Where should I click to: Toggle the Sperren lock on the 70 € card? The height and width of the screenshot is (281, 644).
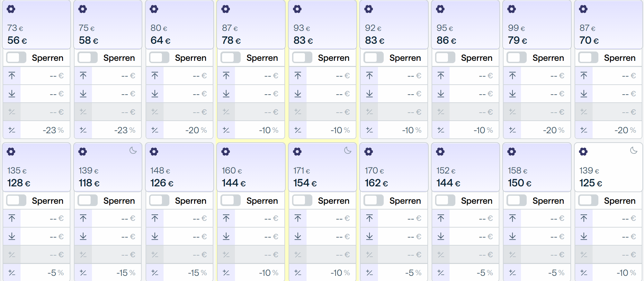[588, 58]
